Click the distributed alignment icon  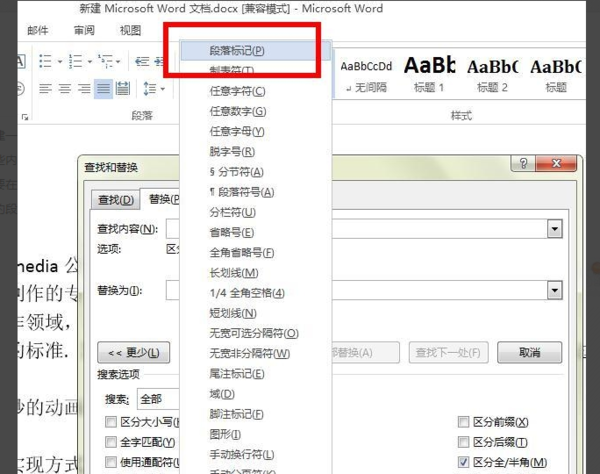(123, 89)
